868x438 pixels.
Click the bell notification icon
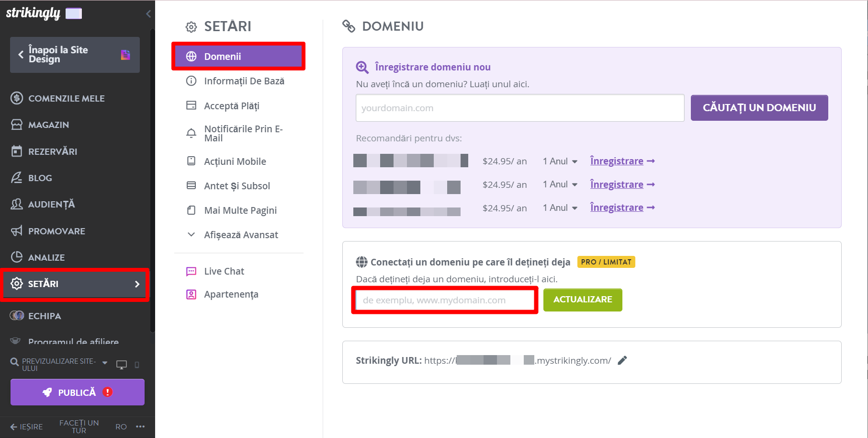pyautogui.click(x=191, y=133)
